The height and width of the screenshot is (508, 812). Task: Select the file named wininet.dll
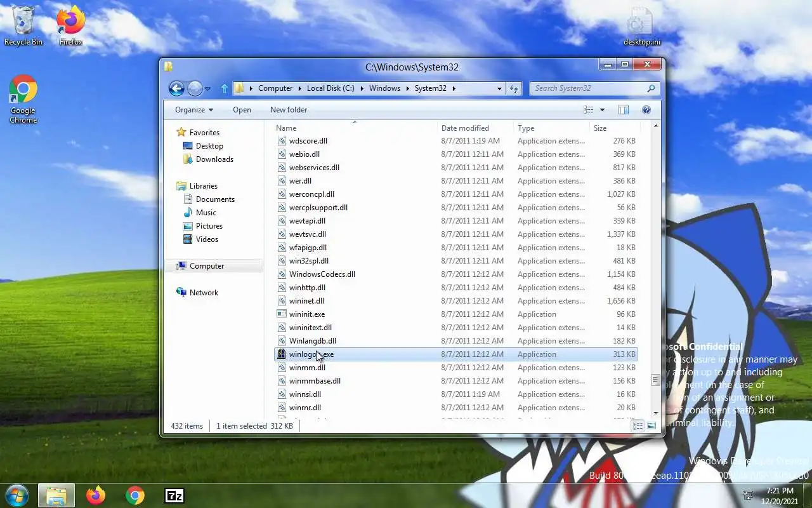point(306,300)
